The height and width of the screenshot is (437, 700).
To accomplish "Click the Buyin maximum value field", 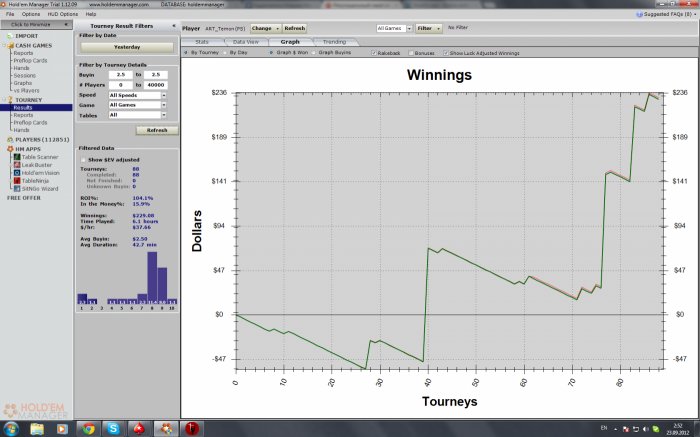I will click(x=156, y=75).
